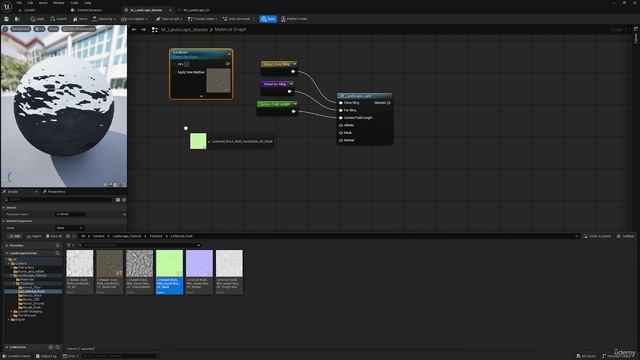Open the Lit view mode button
The width and height of the screenshot is (640, 360).
(39, 29)
